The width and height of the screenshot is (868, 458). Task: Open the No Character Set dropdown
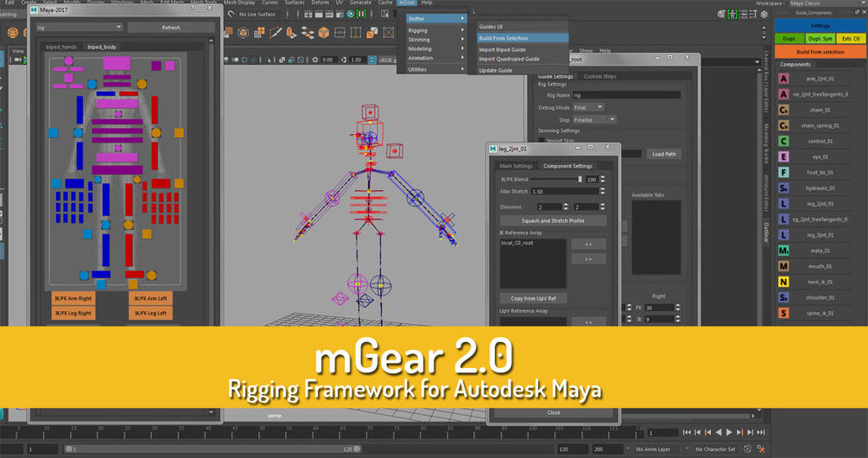pos(715,449)
